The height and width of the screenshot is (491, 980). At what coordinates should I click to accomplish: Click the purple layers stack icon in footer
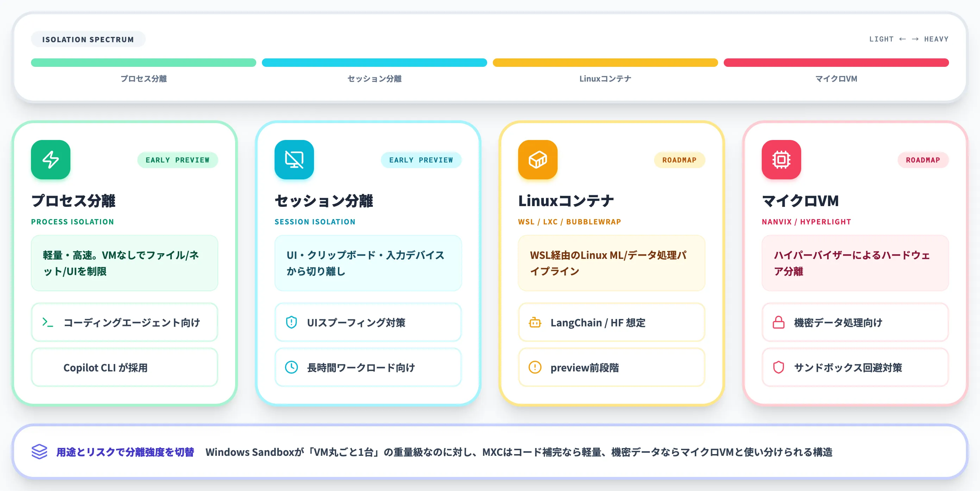39,452
